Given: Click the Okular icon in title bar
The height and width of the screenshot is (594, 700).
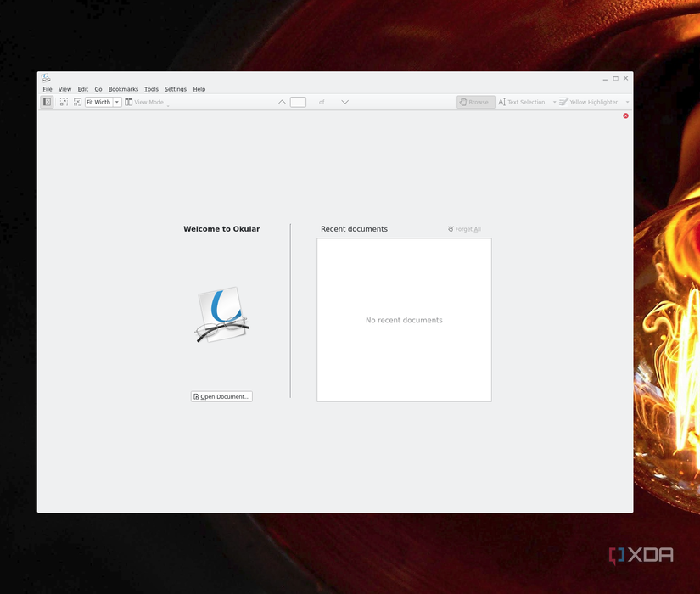Looking at the screenshot, I should (46, 78).
